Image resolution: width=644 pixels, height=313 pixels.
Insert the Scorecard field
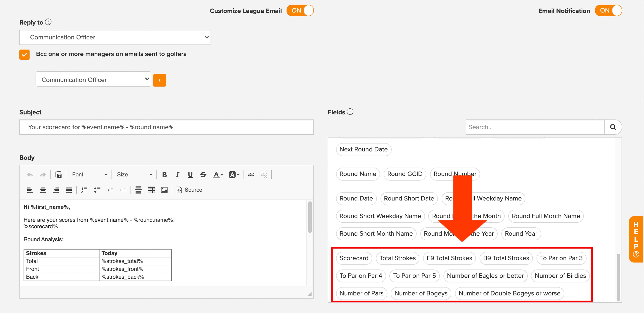(x=354, y=258)
